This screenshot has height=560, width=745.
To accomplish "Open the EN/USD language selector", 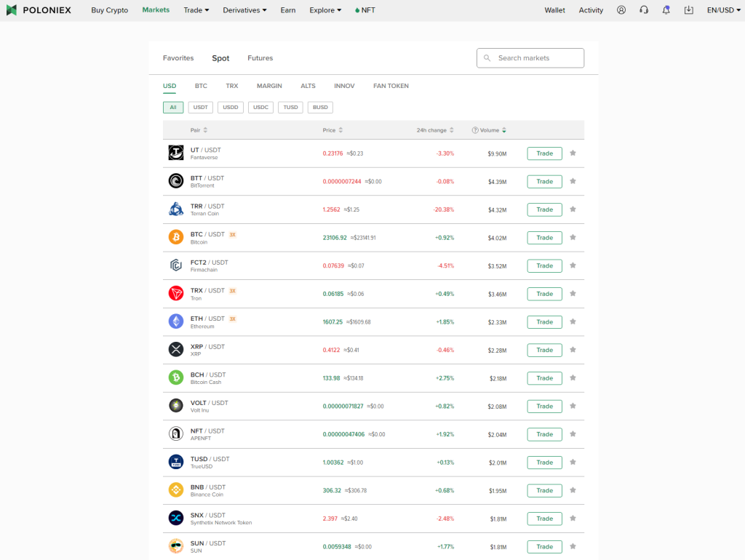I will 722,10.
